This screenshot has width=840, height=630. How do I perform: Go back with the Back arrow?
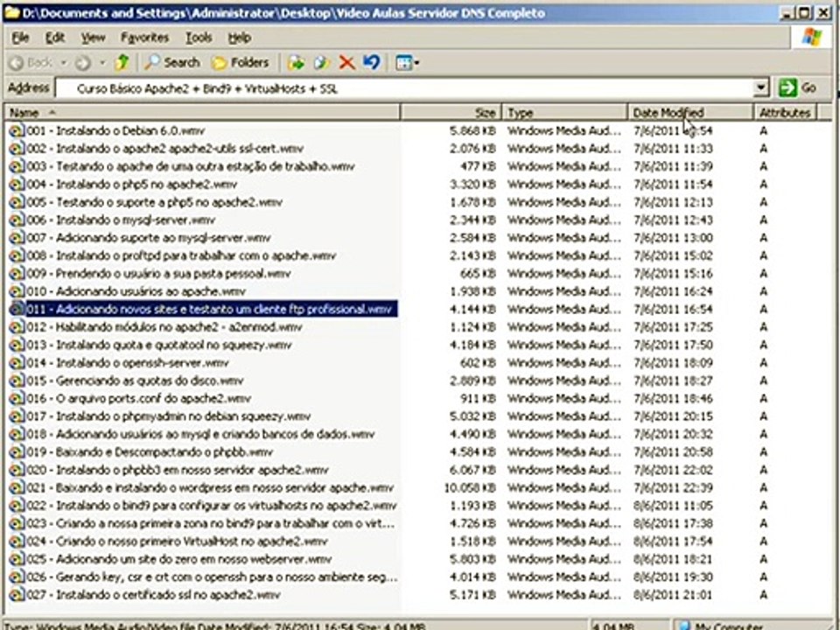(31, 63)
